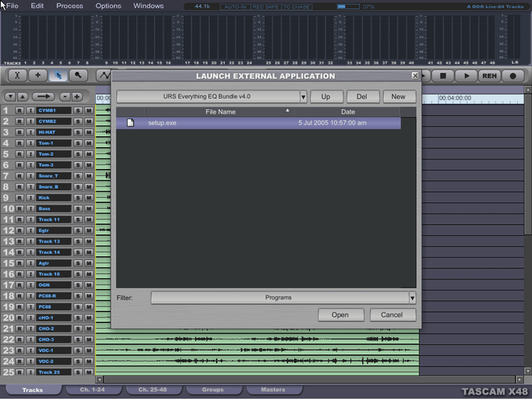Zoom out with the minus button
Viewport: 532px width, 399px height.
(65, 97)
